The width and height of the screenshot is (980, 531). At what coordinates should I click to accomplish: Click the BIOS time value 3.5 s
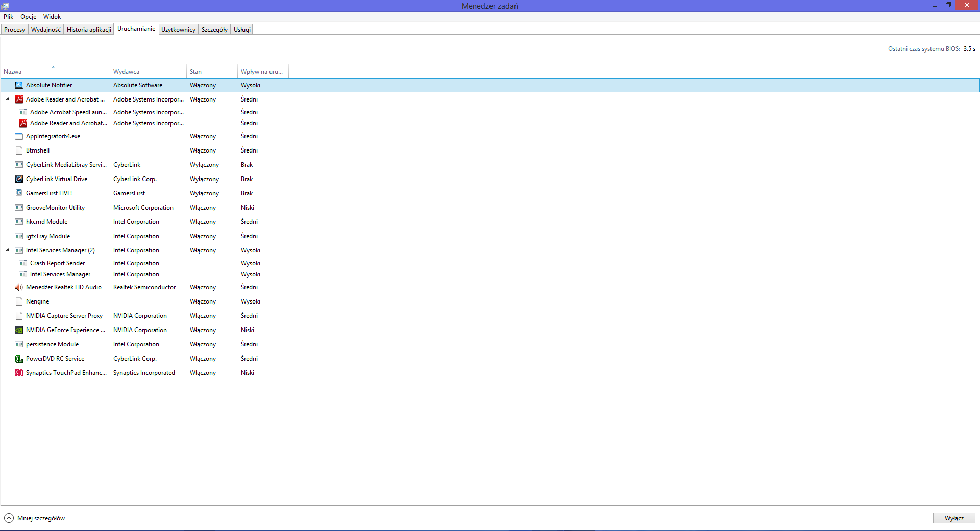[x=969, y=49]
